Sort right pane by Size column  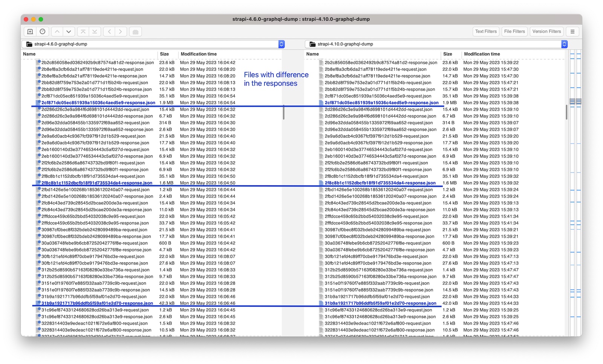[451, 54]
